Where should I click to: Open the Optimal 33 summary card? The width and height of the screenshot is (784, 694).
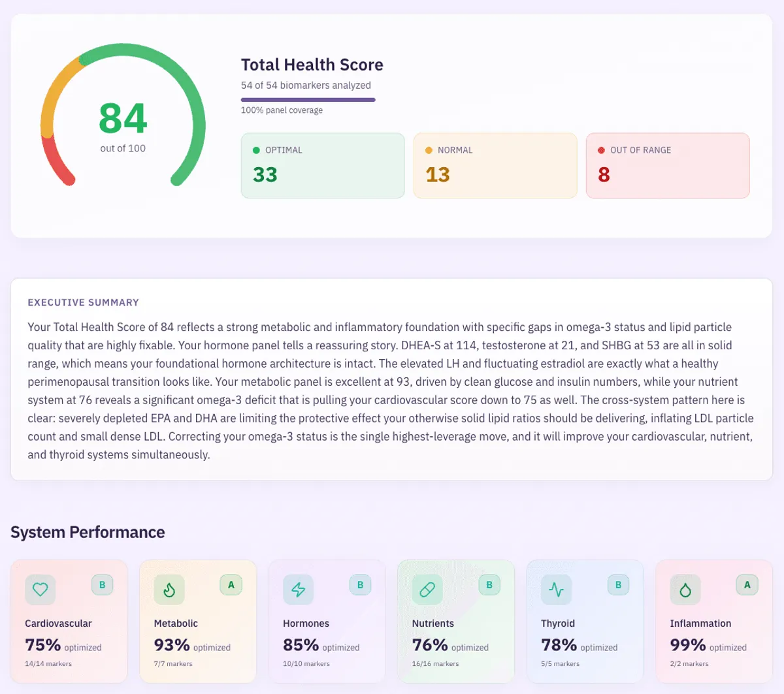tap(322, 165)
